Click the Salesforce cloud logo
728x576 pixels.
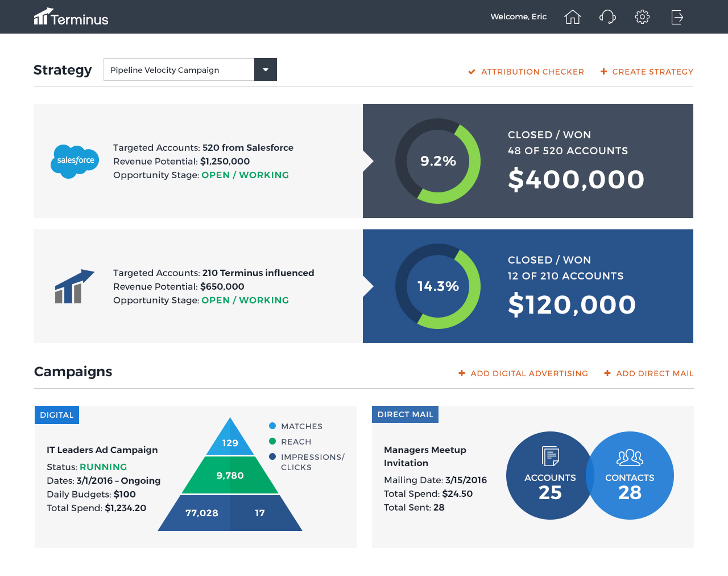[x=75, y=161]
